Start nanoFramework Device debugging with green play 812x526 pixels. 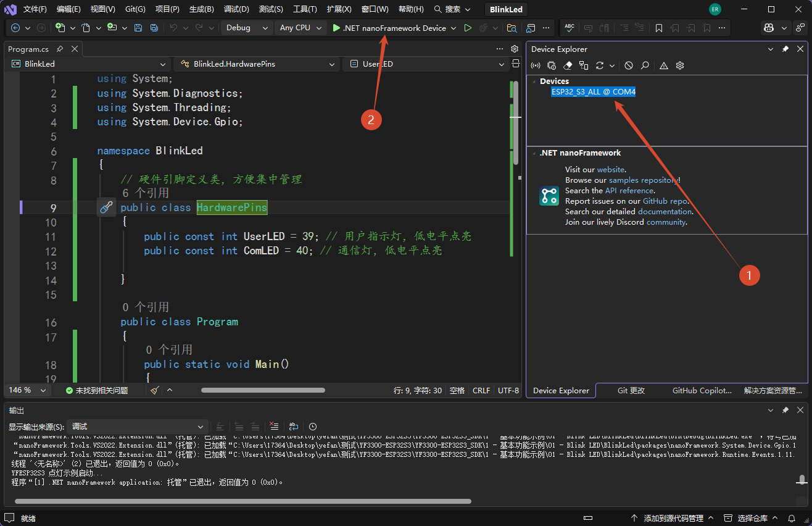[389, 28]
